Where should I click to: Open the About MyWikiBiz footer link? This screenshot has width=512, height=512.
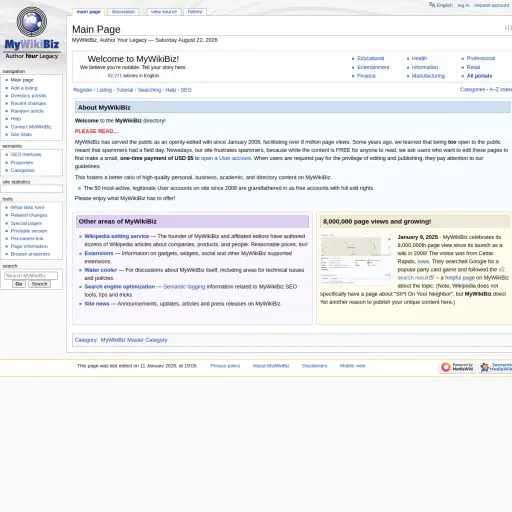click(271, 366)
